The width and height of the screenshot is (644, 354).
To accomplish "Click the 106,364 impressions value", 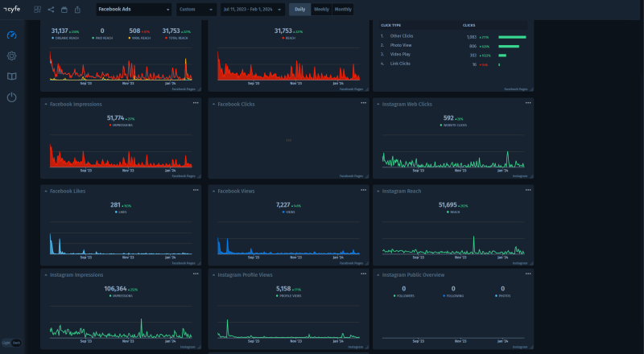I will 115,289.
